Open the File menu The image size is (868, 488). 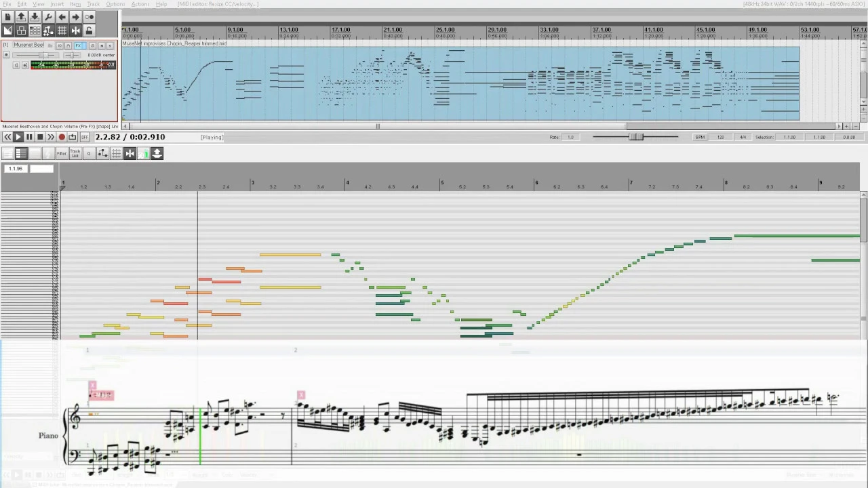(x=7, y=4)
